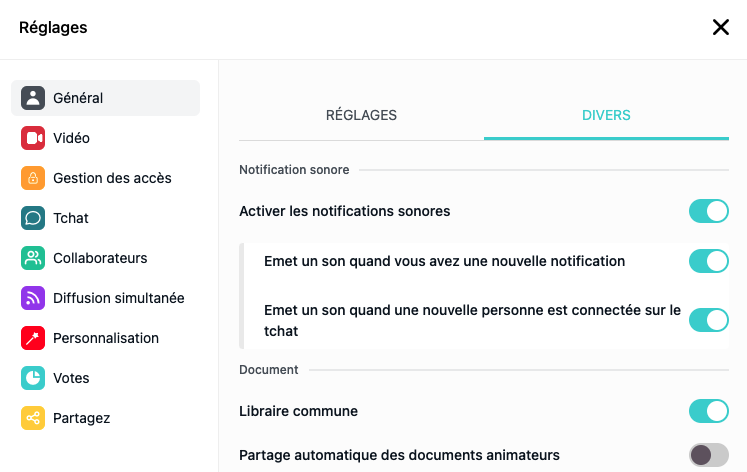The width and height of the screenshot is (747, 472).
Task: Enable Partage automatique des documents animateurs
Action: click(708, 455)
